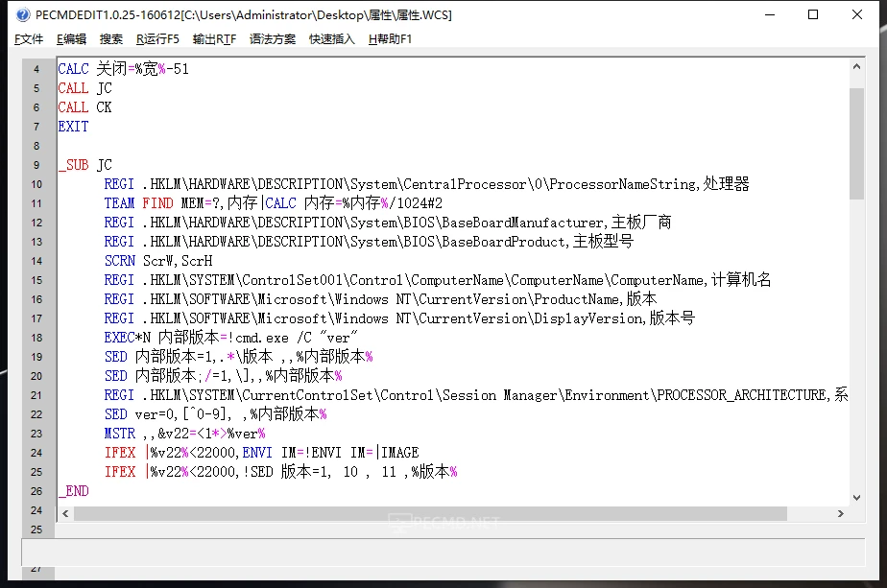Click line number 9 in gutter
The width and height of the screenshot is (887, 588).
(36, 165)
